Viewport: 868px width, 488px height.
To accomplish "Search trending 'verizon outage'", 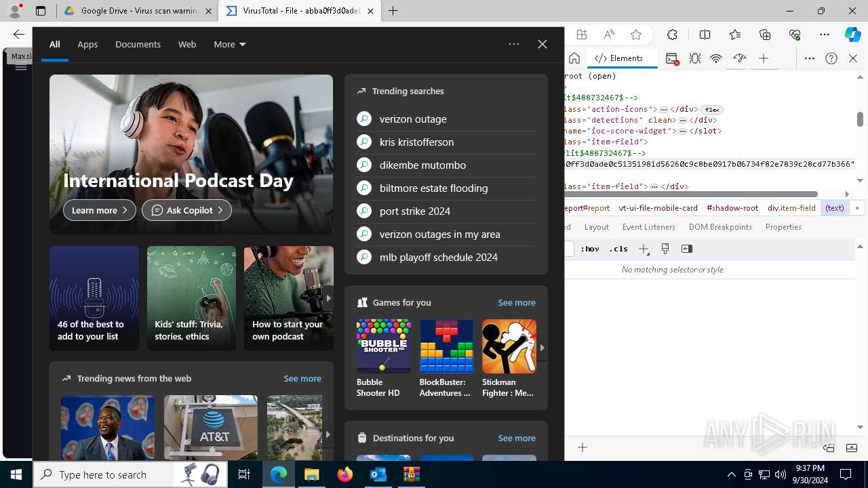I will click(x=446, y=119).
